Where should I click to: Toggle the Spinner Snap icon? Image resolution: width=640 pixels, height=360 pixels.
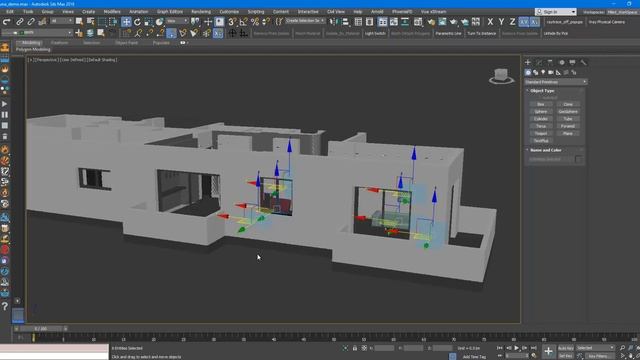pos(266,22)
